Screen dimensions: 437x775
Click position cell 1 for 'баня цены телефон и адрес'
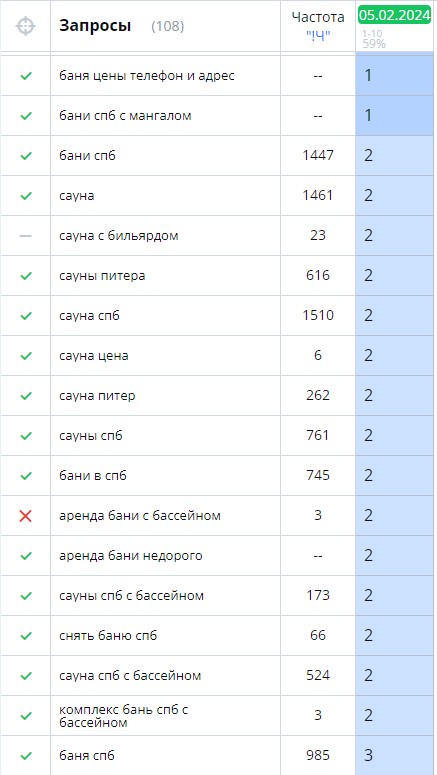[x=396, y=76]
